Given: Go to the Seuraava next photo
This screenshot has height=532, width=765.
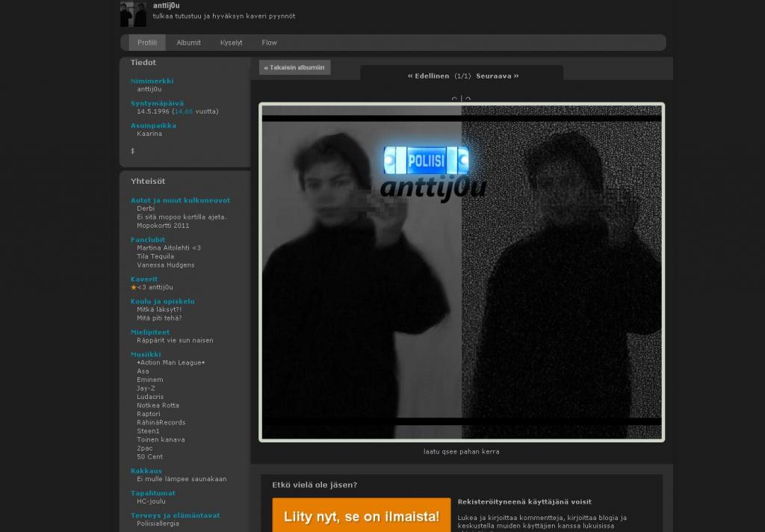Looking at the screenshot, I should pos(497,75).
